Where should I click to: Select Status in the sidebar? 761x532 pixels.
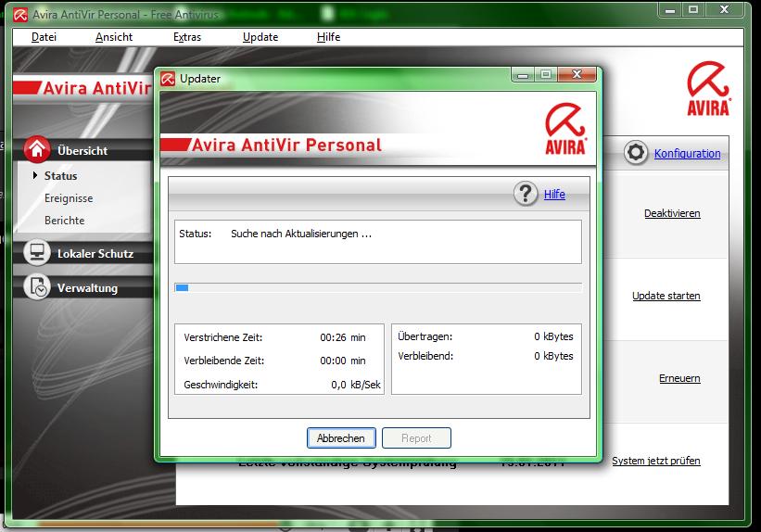click(x=60, y=176)
